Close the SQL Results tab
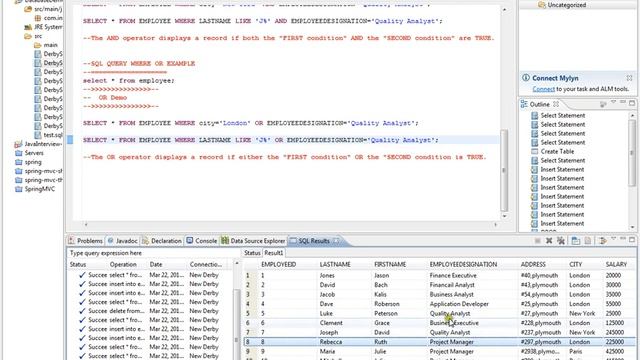 (x=336, y=241)
